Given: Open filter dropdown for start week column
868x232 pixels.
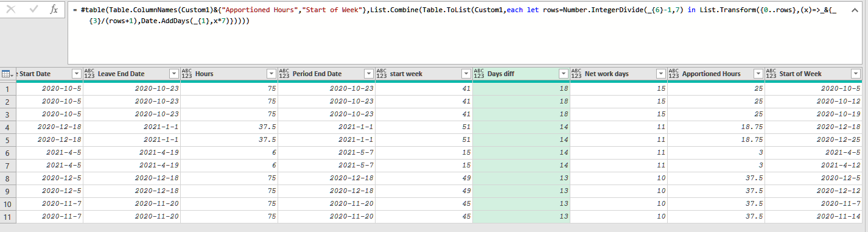Looking at the screenshot, I should pos(466,74).
